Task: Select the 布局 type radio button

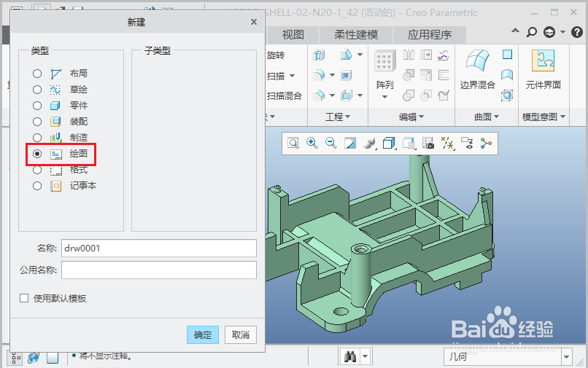Action: (x=36, y=74)
